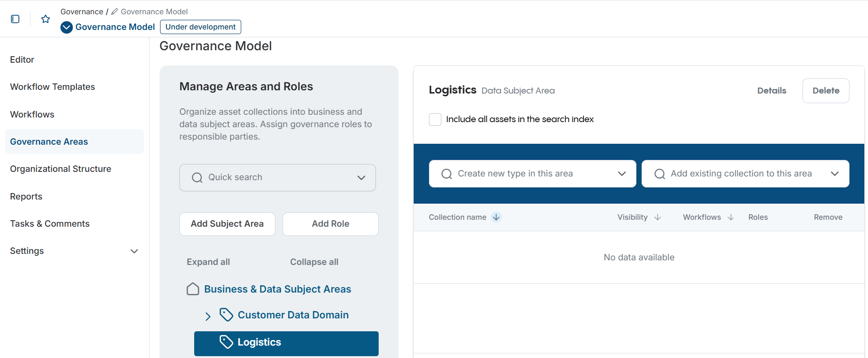The height and width of the screenshot is (358, 868).
Task: Open the Quick search dropdown
Action: 361,177
